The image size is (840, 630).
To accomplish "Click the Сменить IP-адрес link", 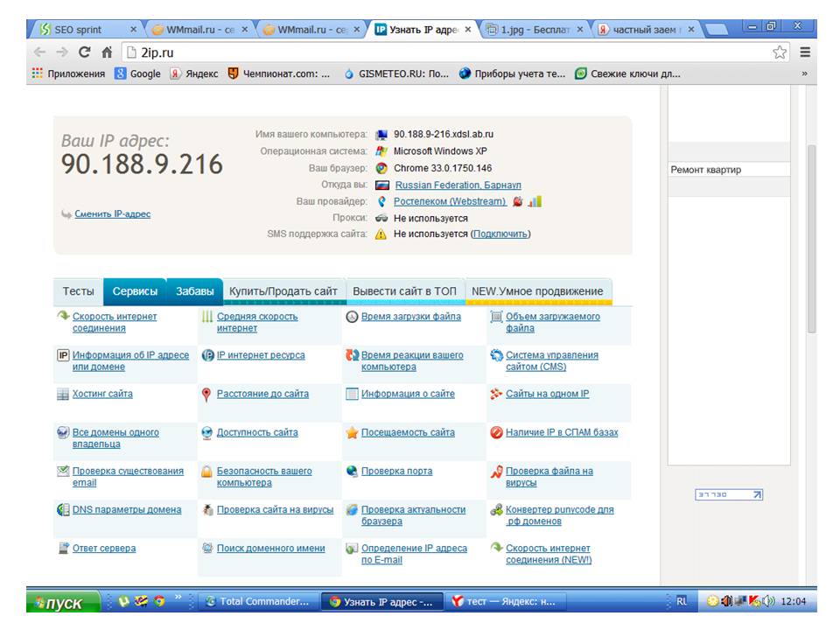I will 113,213.
